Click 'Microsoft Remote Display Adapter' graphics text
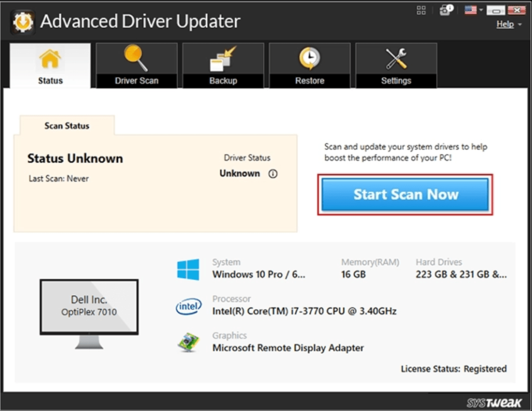 coord(288,348)
